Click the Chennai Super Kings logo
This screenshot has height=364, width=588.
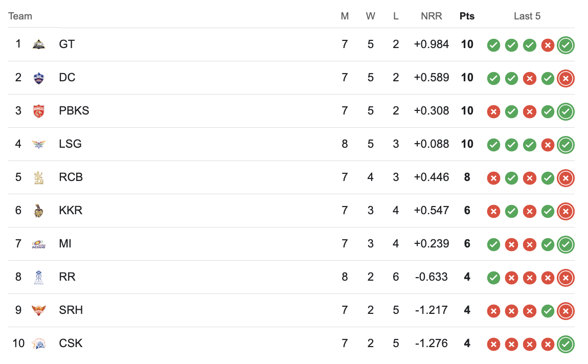(x=39, y=344)
